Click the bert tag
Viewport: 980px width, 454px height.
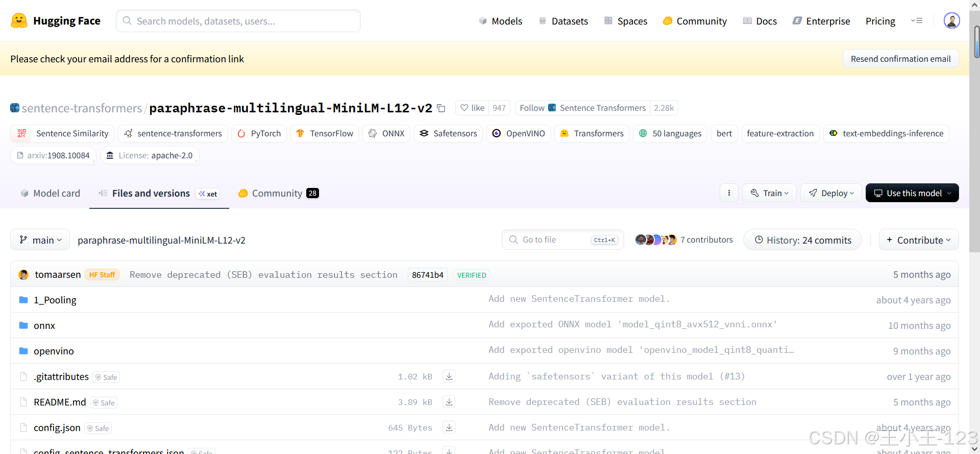tap(724, 133)
